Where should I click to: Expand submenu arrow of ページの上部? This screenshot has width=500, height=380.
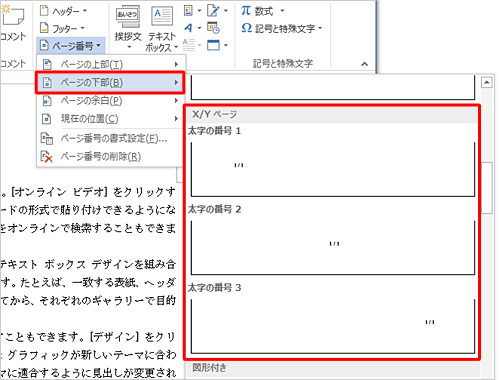pos(176,64)
